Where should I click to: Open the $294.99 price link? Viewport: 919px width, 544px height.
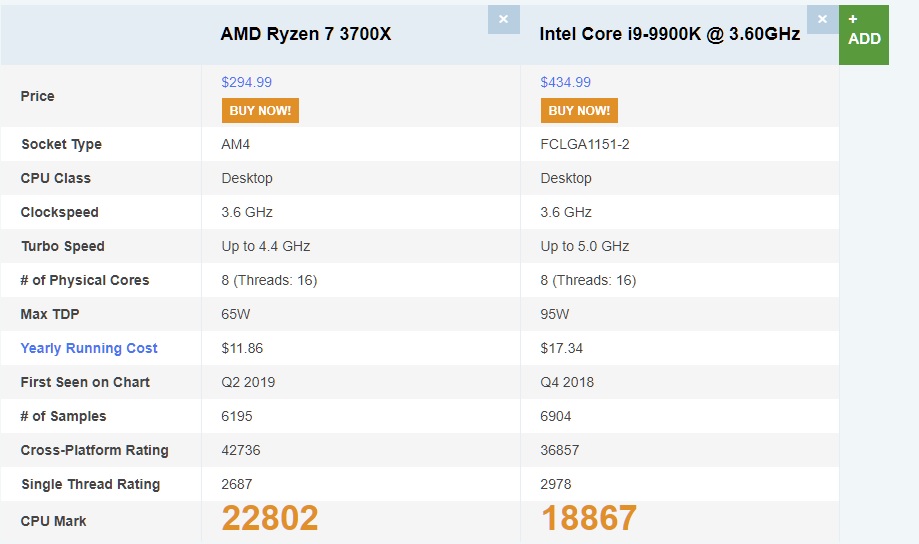[247, 82]
